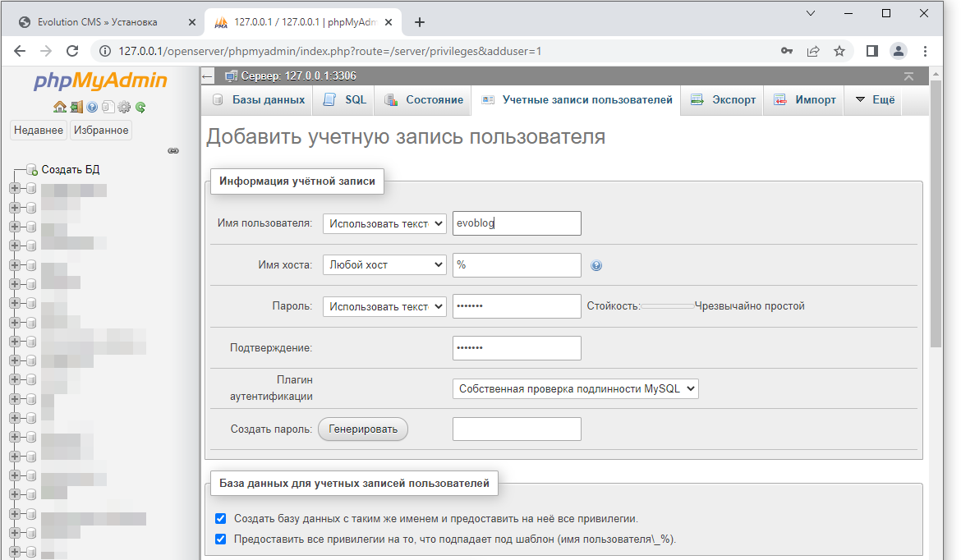The width and height of the screenshot is (961, 560).
Task: Click the help icon beside the host field
Action: pyautogui.click(x=596, y=264)
